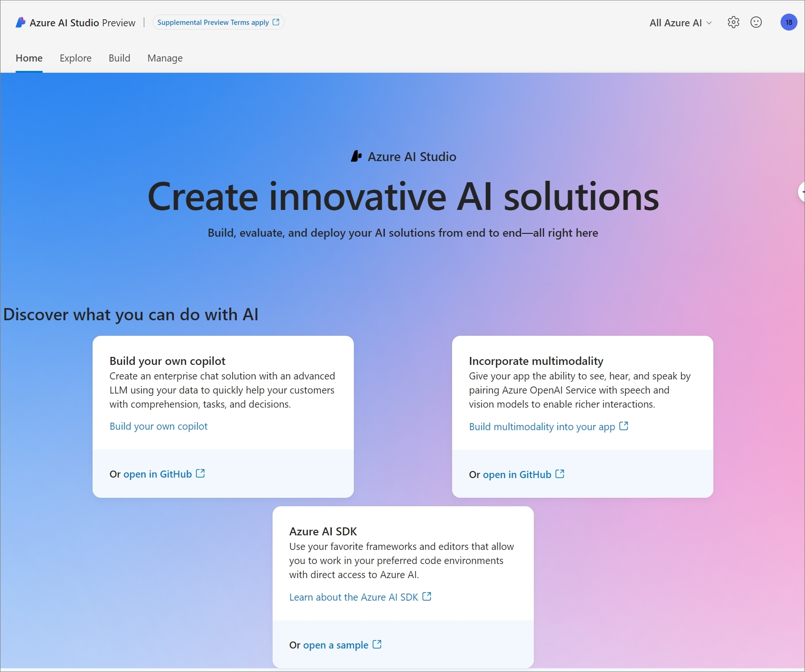This screenshot has width=805, height=672.
Task: Click the side panel handle at right edge
Action: [802, 192]
